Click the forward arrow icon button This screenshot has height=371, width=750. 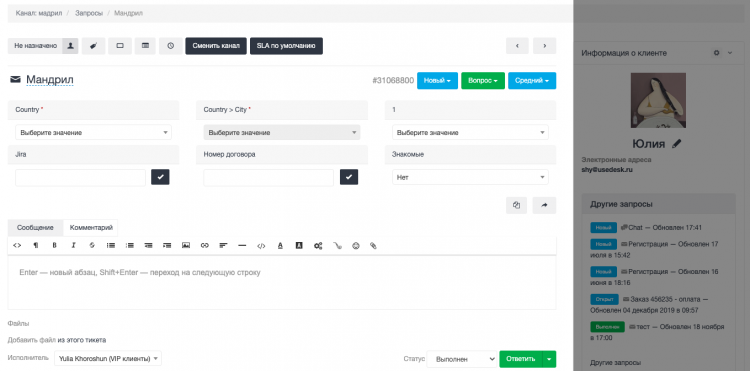(544, 205)
